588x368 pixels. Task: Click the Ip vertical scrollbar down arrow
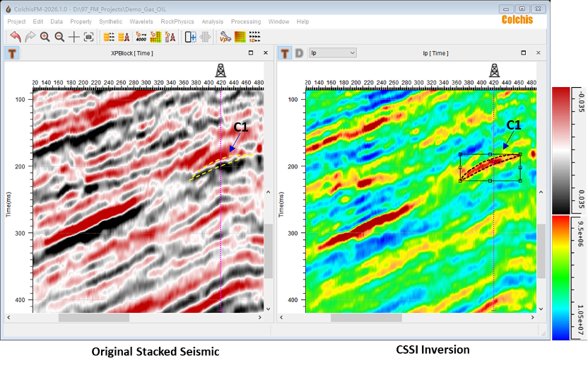click(541, 309)
